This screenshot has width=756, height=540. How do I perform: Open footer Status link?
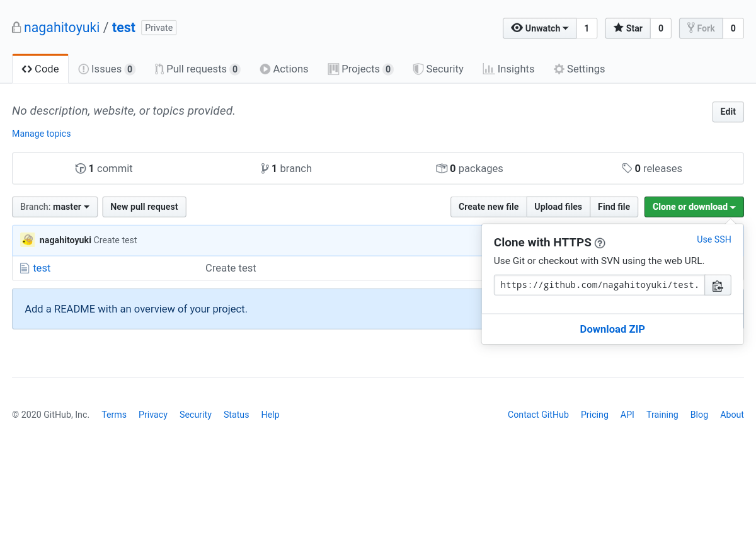tap(236, 415)
